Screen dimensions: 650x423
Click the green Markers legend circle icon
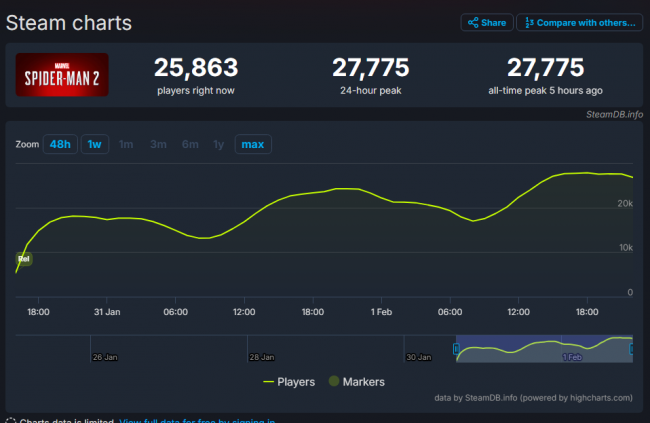[x=334, y=381]
